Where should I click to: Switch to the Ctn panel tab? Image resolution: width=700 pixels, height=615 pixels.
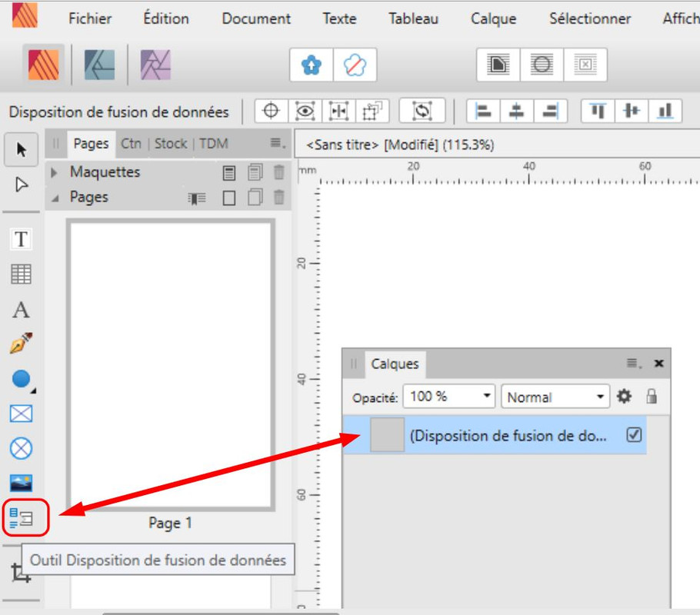(x=132, y=144)
